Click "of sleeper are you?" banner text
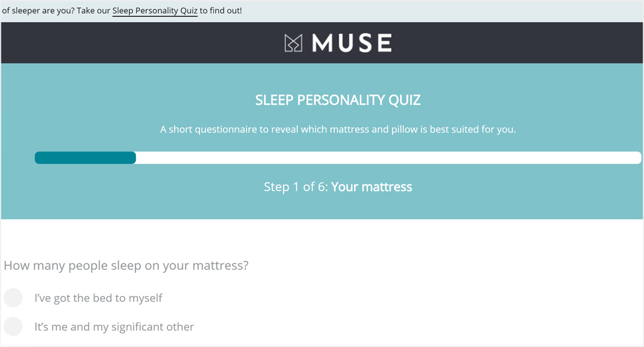This screenshot has height=347, width=644. coord(38,11)
